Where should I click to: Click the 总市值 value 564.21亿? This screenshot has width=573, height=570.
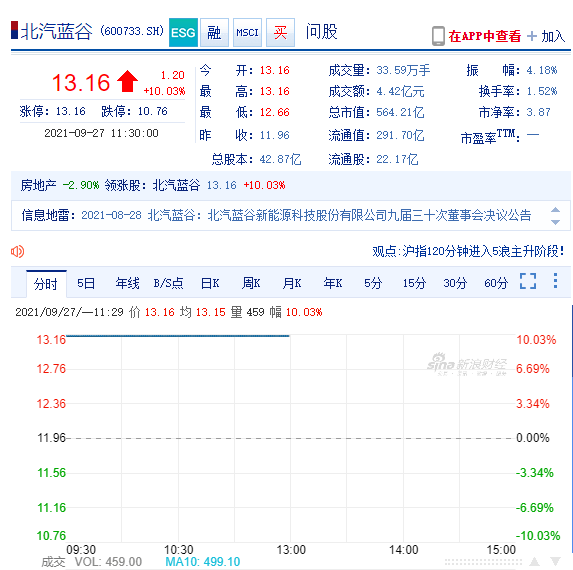(400, 112)
